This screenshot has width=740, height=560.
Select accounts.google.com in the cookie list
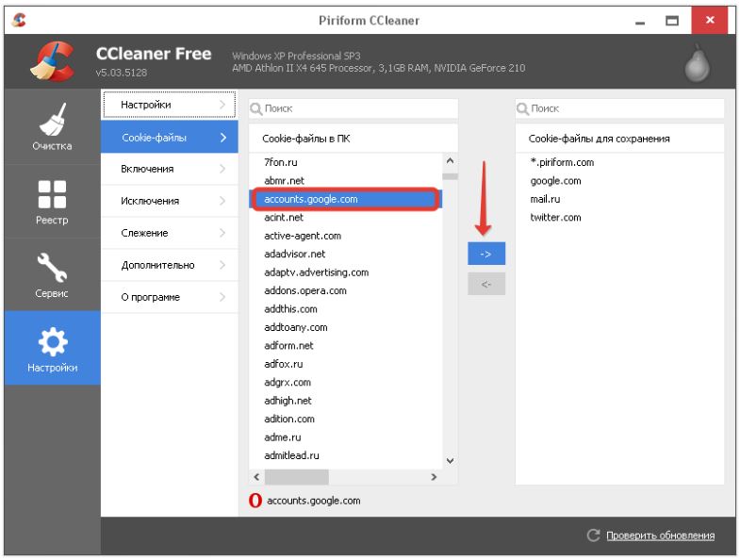point(345,199)
